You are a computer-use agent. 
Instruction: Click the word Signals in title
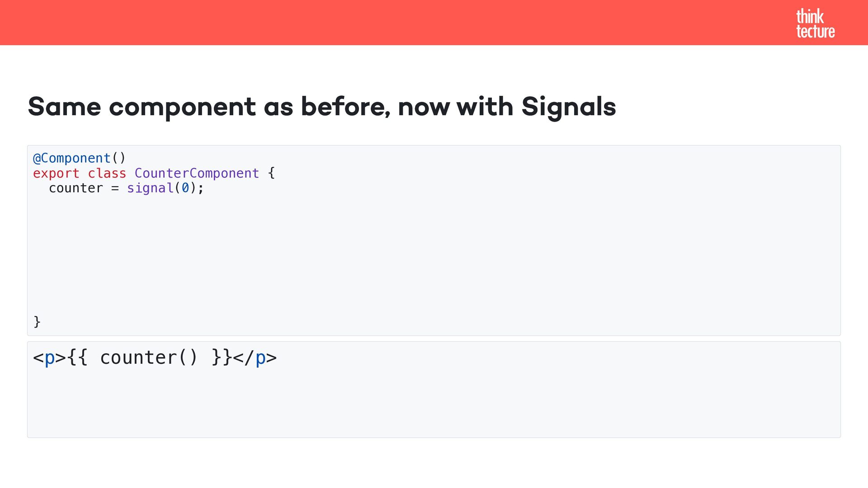[568, 107]
